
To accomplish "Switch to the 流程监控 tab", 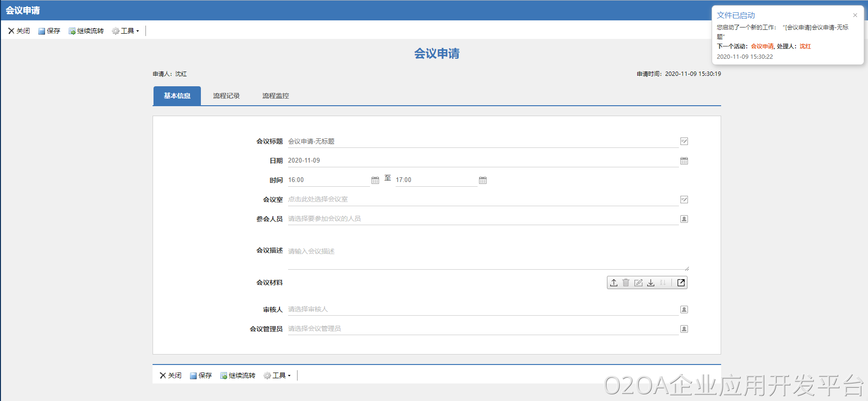I will click(276, 96).
